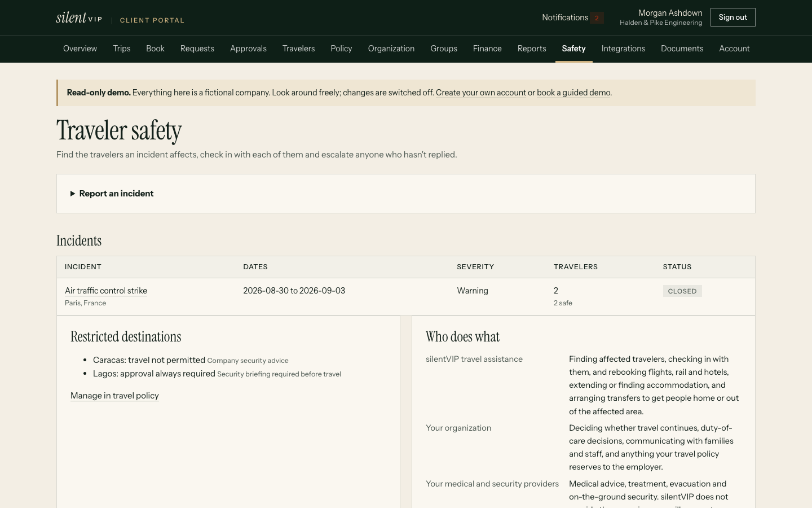812x508 pixels.
Task: Click the Caracas travel not permitted entry
Action: point(191,360)
